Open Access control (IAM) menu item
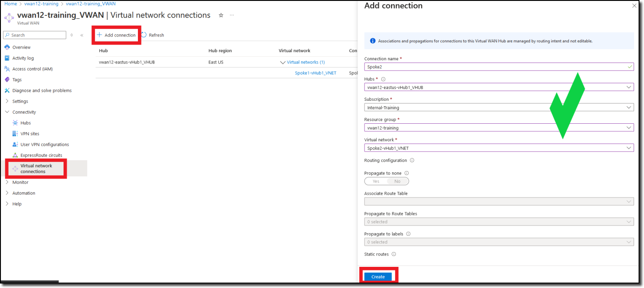Screen dimensions: 644x288 click(x=33, y=69)
